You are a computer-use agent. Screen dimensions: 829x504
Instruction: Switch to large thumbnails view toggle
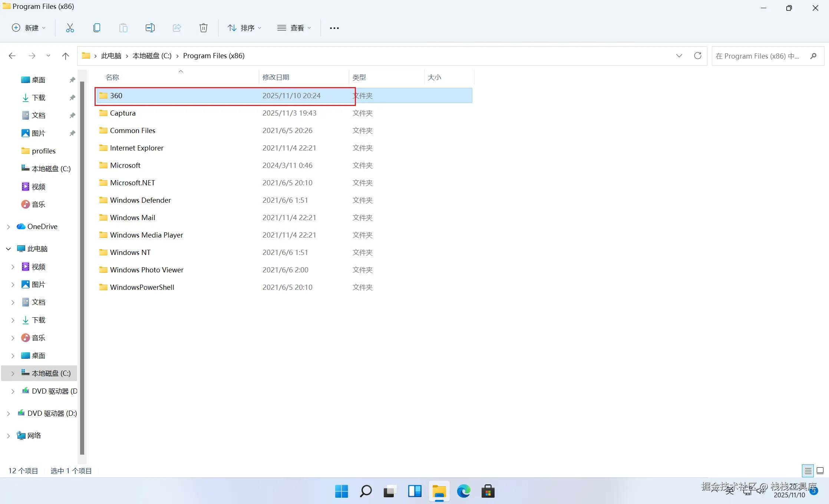pyautogui.click(x=820, y=471)
